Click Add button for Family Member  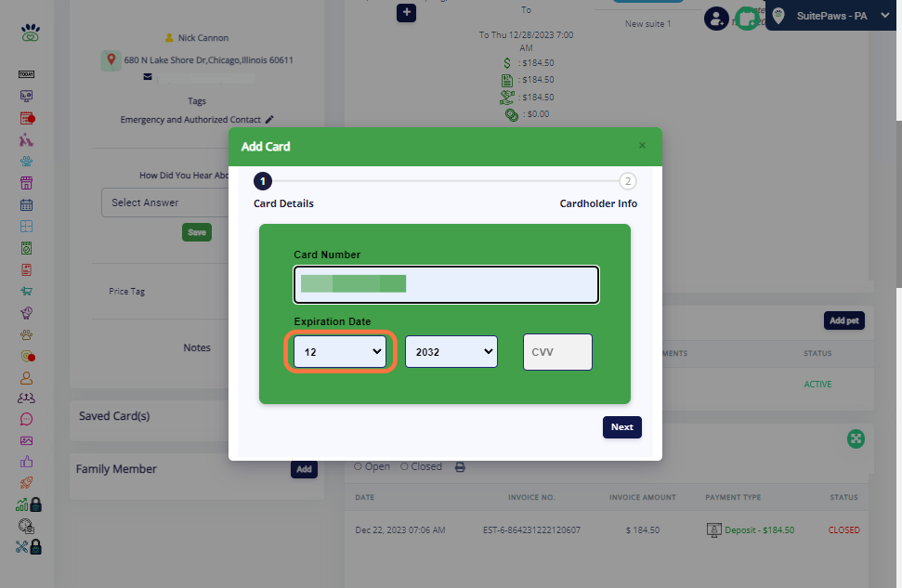pyautogui.click(x=304, y=469)
